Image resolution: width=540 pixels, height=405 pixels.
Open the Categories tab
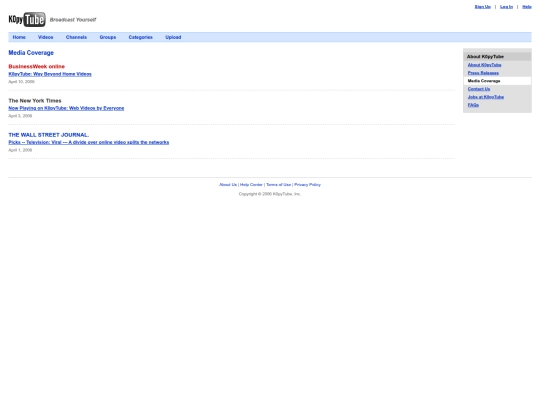tap(141, 37)
